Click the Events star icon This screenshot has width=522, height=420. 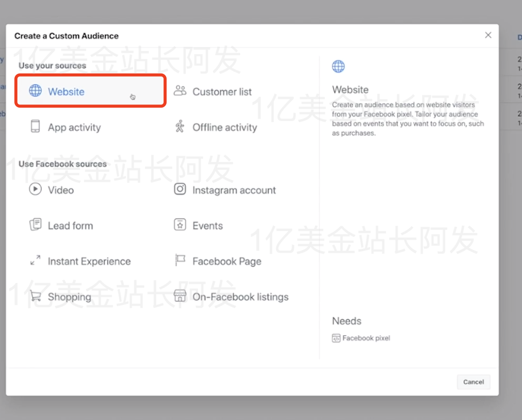[x=180, y=225]
